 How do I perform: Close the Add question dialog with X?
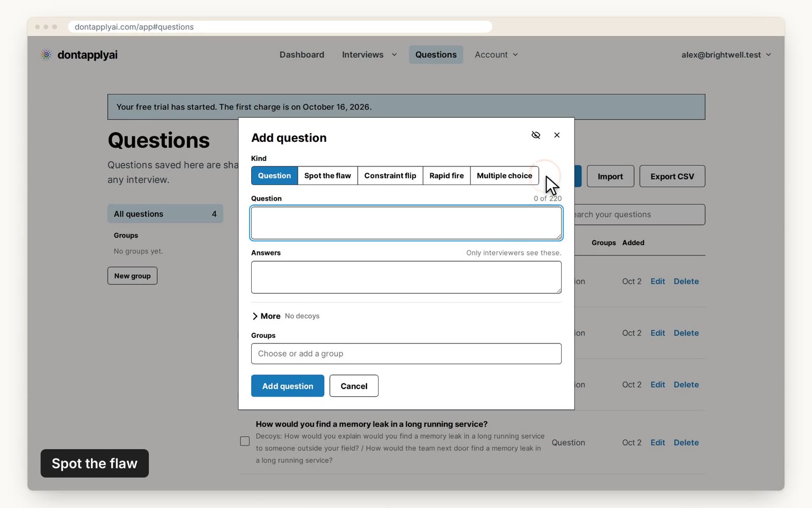557,135
